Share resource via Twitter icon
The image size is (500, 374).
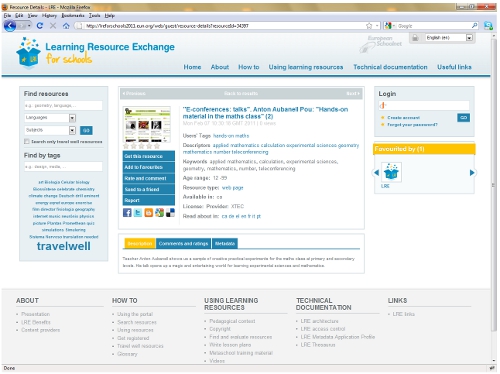(x=138, y=213)
